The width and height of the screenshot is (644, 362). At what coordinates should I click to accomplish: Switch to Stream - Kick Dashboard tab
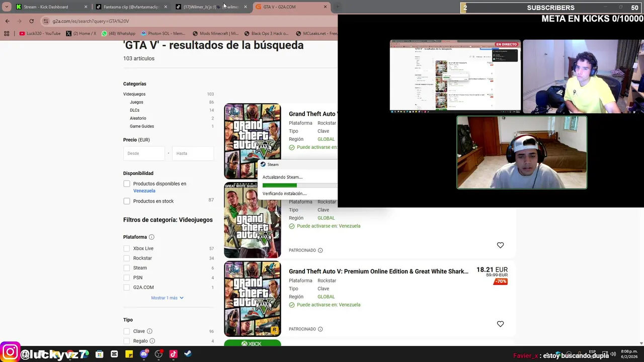51,7
